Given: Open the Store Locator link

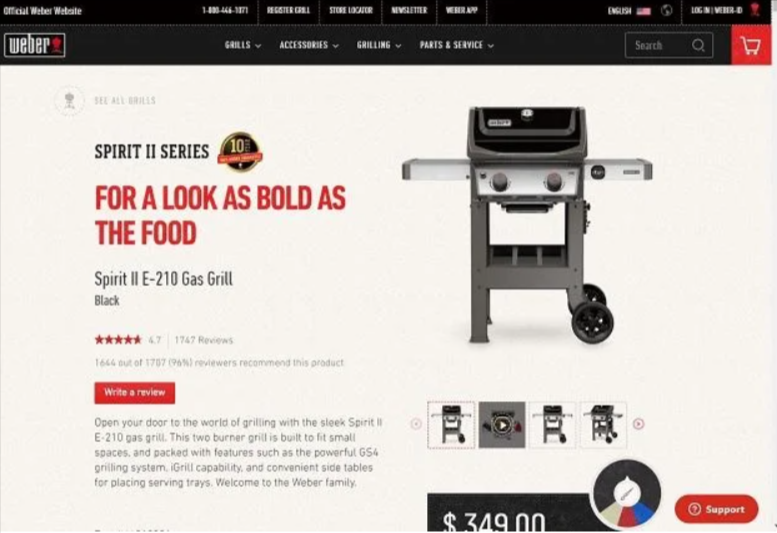Looking at the screenshot, I should [x=351, y=10].
